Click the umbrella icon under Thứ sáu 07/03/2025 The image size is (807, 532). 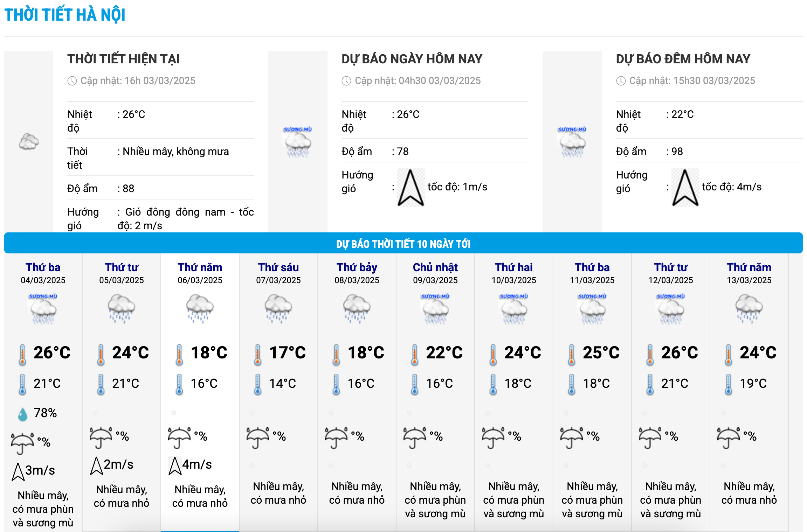click(257, 437)
